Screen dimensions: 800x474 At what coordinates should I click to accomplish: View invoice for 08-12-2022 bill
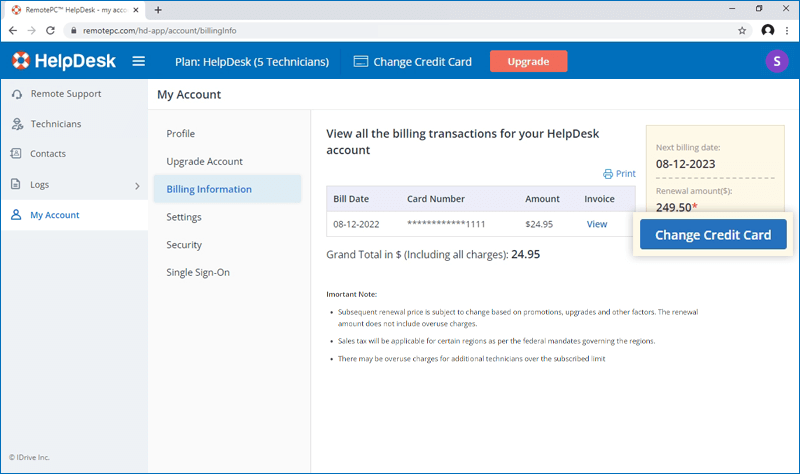point(597,224)
